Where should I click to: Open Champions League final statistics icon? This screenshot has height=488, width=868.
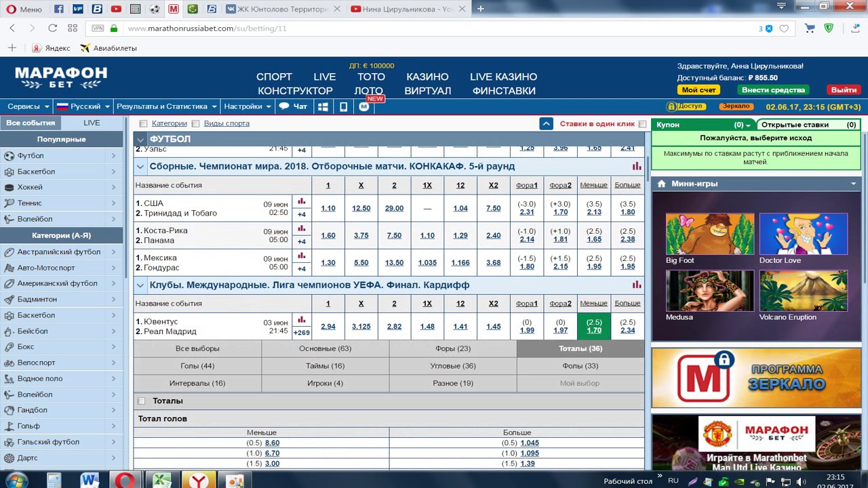coord(637,285)
